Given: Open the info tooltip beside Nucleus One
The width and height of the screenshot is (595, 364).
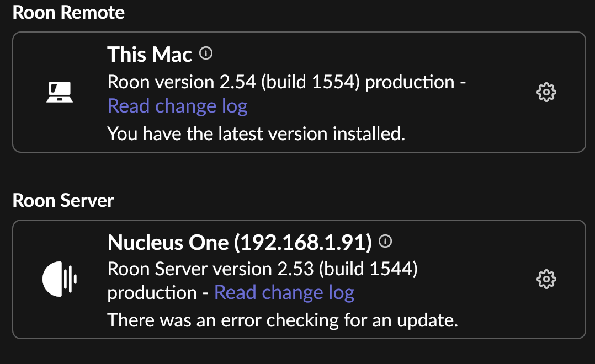Looking at the screenshot, I should [x=386, y=240].
